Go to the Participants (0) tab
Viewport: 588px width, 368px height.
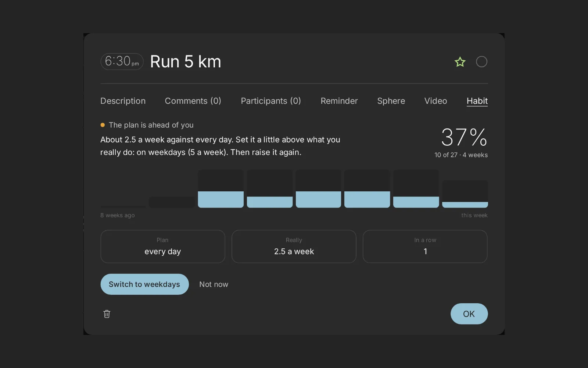[x=271, y=101]
